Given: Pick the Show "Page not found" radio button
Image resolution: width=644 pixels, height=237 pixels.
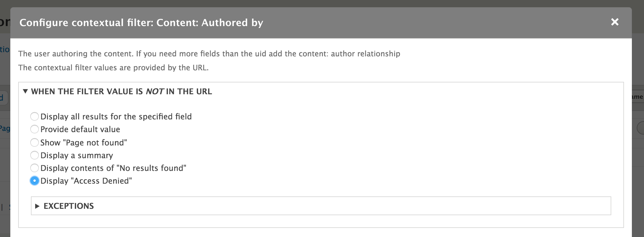Looking at the screenshot, I should pyautogui.click(x=35, y=142).
